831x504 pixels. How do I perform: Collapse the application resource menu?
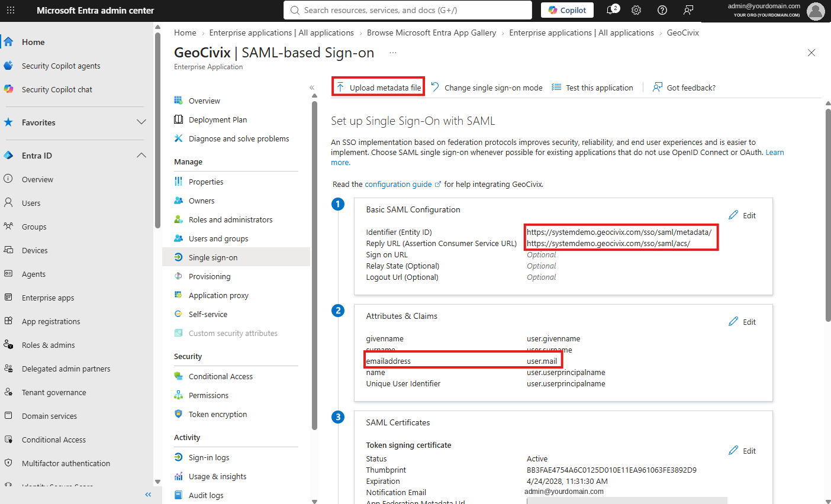click(x=312, y=88)
